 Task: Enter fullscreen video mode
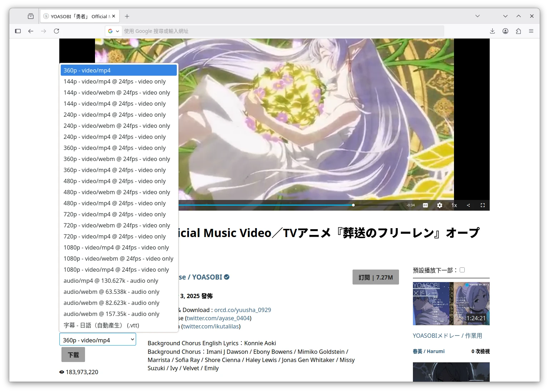[483, 205]
